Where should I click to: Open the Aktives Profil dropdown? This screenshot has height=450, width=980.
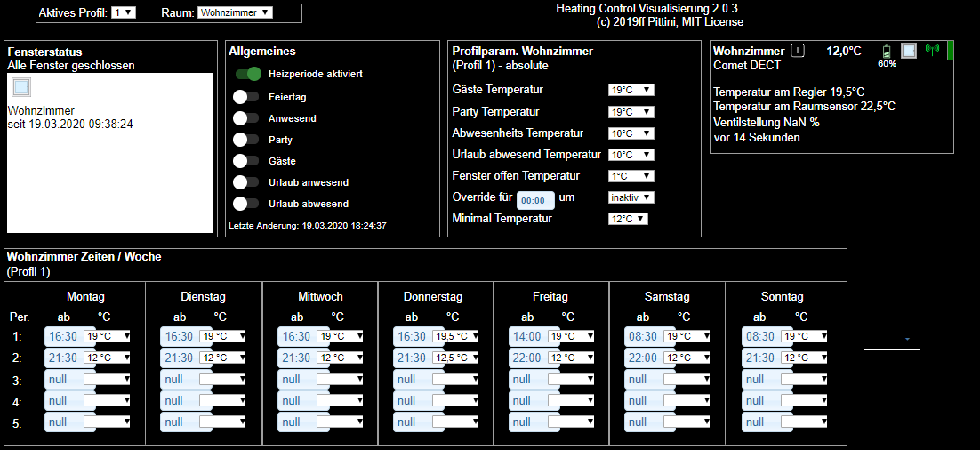(x=125, y=12)
